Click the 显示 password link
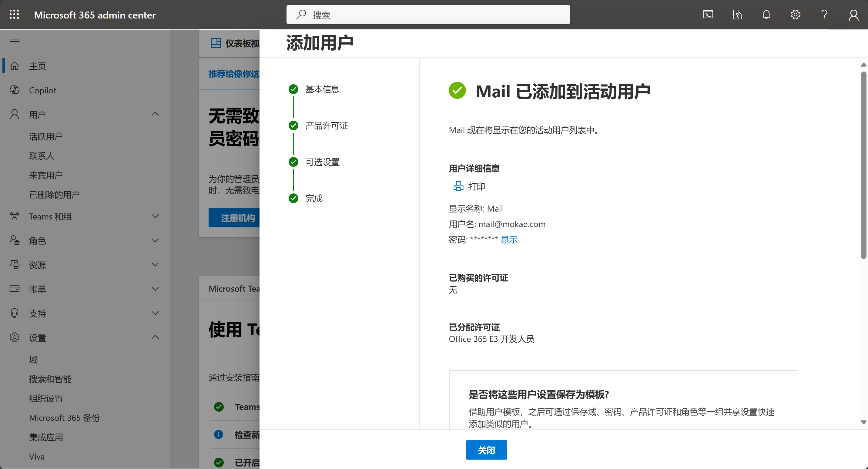This screenshot has height=469, width=868. pyautogui.click(x=509, y=240)
